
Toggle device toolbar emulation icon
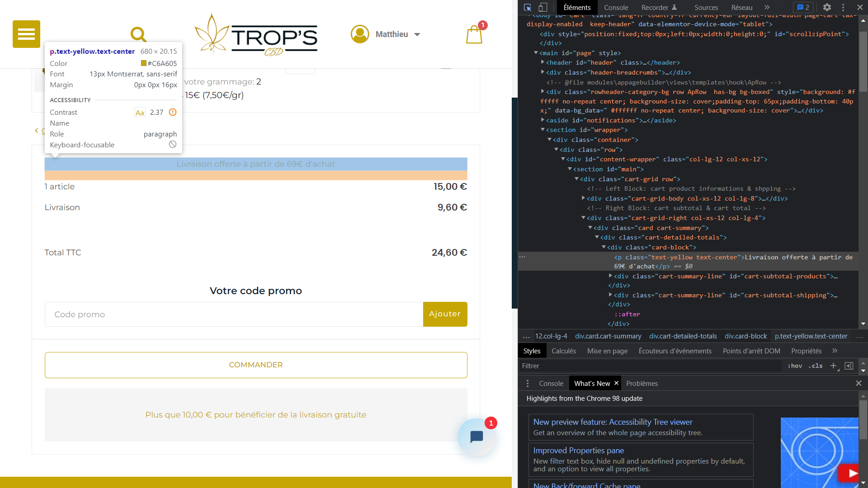point(543,7)
